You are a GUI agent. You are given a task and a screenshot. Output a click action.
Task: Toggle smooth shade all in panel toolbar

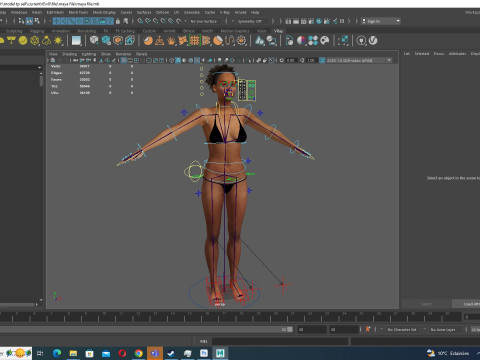[178, 60]
